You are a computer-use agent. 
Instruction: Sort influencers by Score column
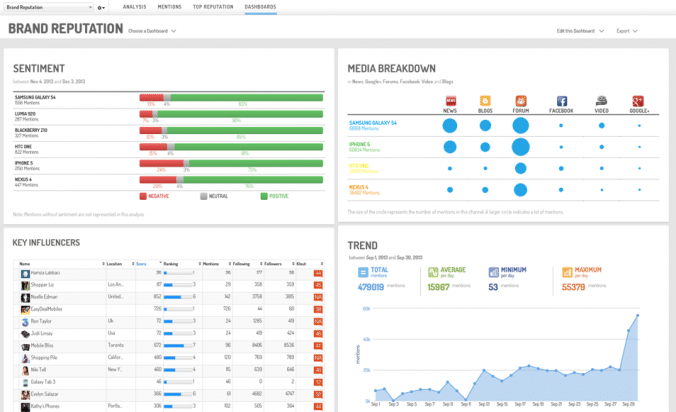149,264
